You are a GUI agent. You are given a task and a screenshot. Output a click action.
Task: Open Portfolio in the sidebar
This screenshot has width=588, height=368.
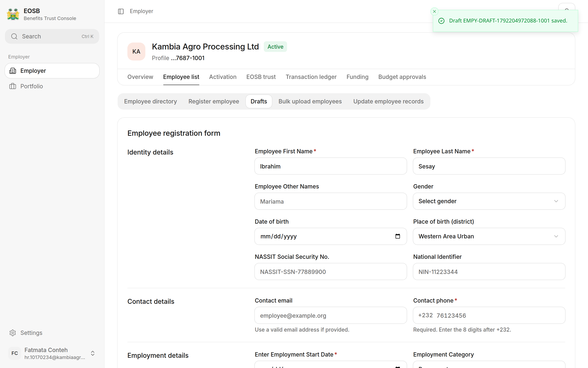[52, 86]
